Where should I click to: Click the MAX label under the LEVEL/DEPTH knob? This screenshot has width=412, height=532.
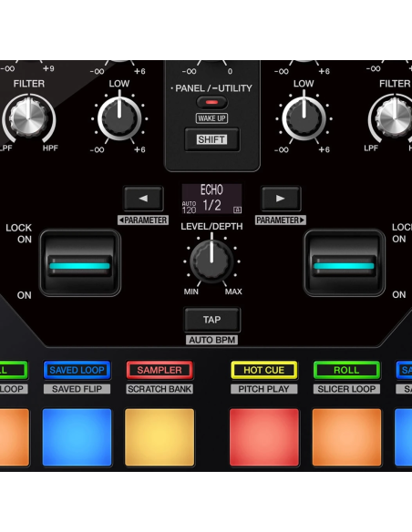tap(233, 292)
